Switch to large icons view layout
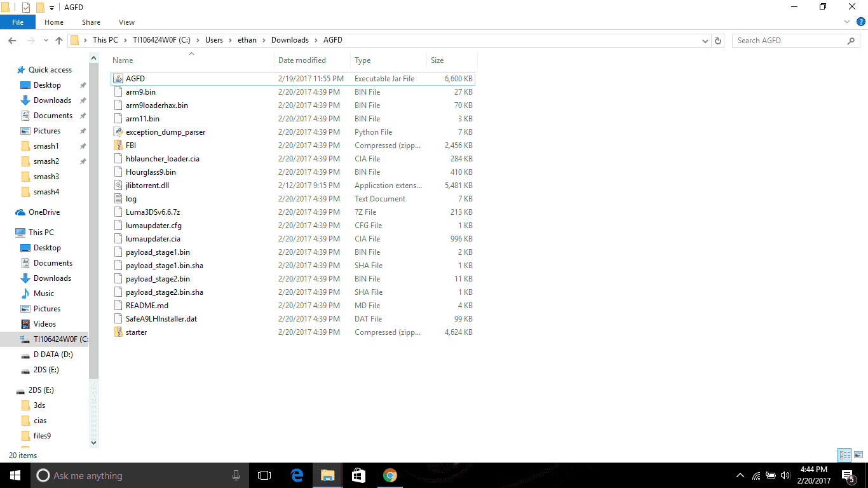 coord(858,455)
